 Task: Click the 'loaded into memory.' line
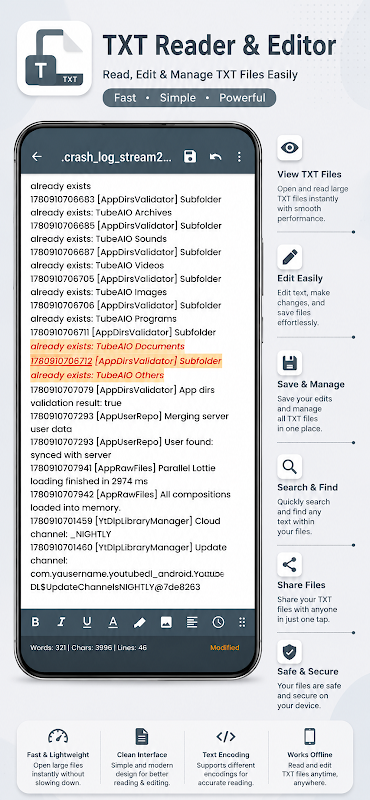click(x=75, y=508)
